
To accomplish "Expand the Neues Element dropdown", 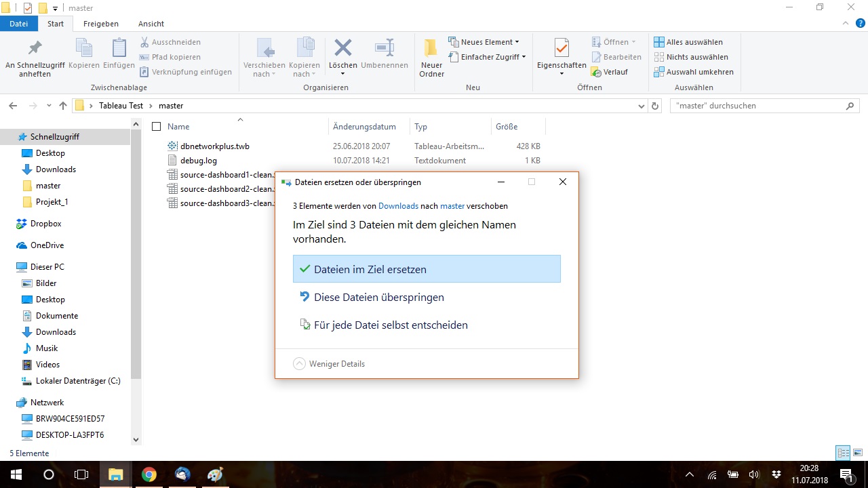I will (517, 42).
